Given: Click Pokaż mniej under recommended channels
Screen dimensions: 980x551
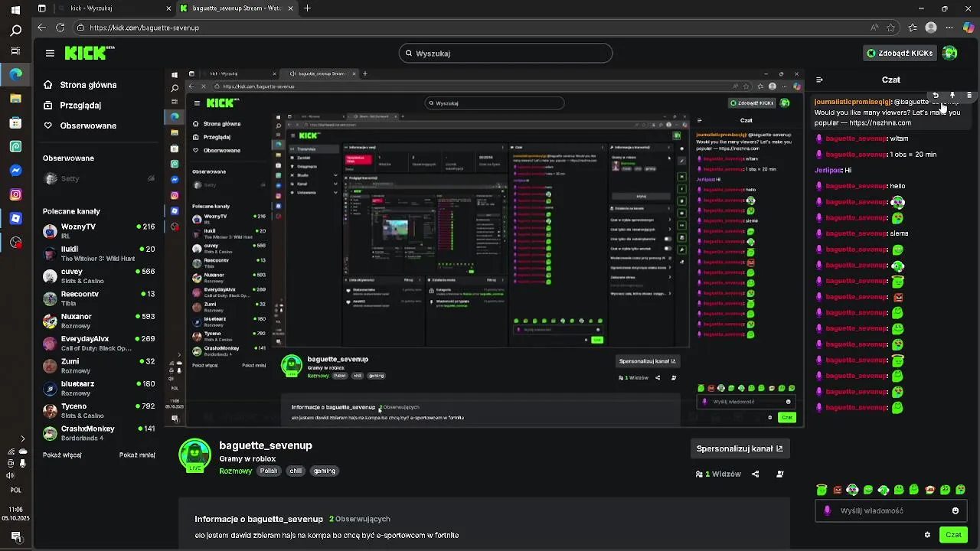Looking at the screenshot, I should [x=137, y=455].
